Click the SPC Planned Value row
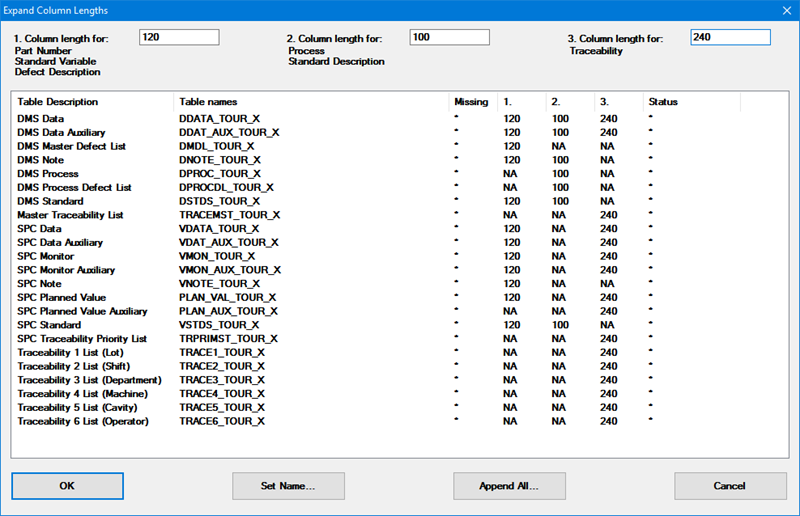Screen dimensions: 800x516 (x=61, y=297)
